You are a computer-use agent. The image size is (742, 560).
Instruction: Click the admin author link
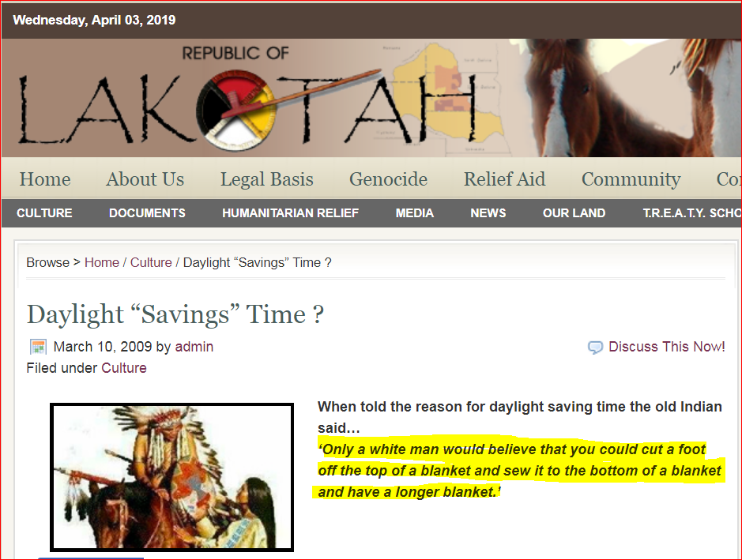coord(194,347)
